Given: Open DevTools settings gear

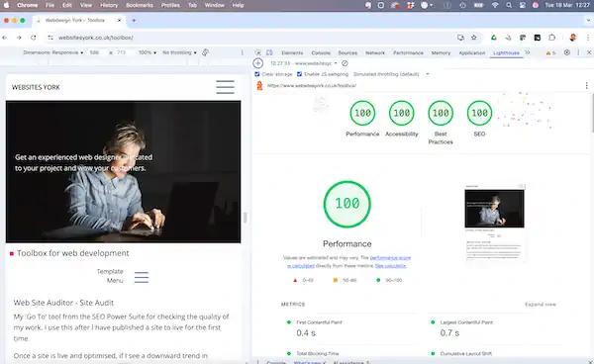Looking at the screenshot, I should coord(567,52).
